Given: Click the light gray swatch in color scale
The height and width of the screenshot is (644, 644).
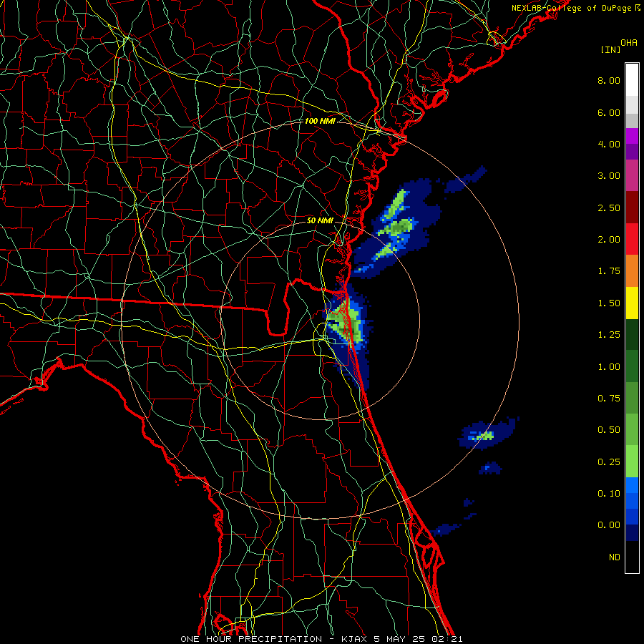Looking at the screenshot, I should (x=632, y=104).
